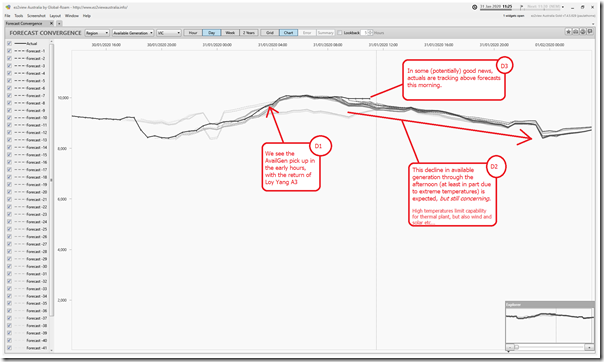Viewport: 604px width, 362px height.
Task: Select the Week time range button
Action: pos(230,33)
